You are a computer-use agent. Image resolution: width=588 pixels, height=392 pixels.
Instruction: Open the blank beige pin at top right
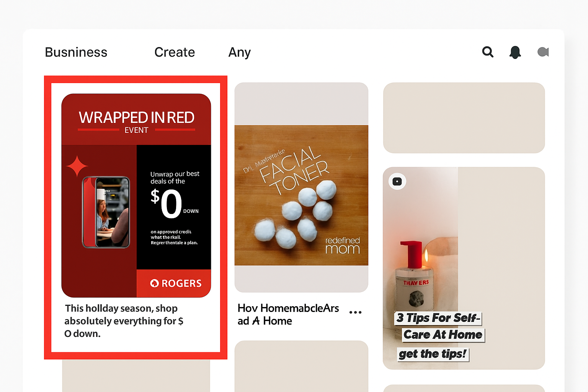pos(464,118)
